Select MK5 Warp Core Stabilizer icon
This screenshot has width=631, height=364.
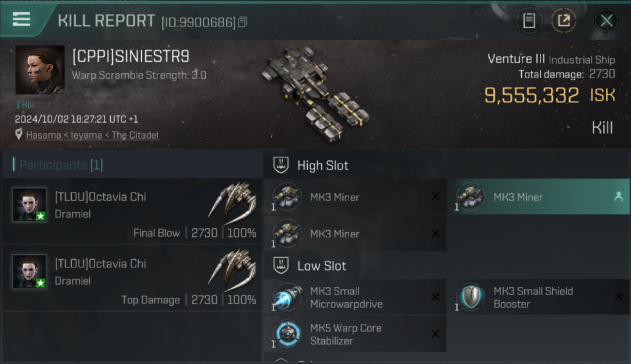click(x=287, y=334)
